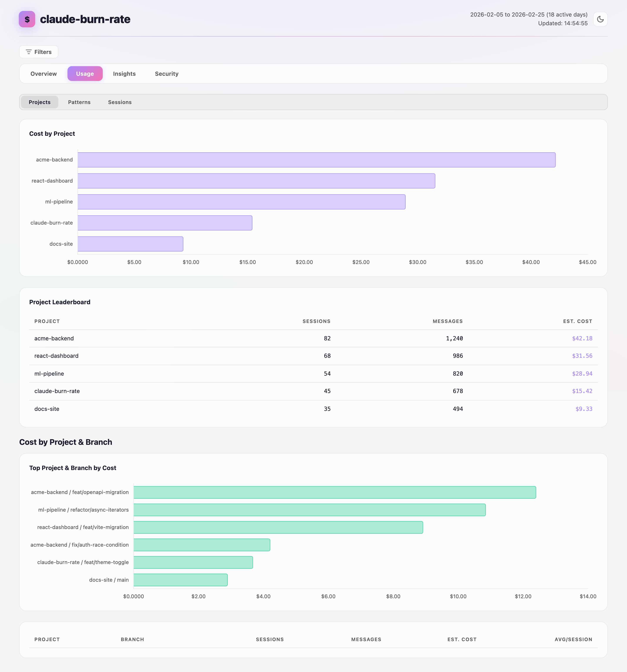This screenshot has width=627, height=672.
Task: Toggle dark mode with the moon icon
Action: [600, 19]
